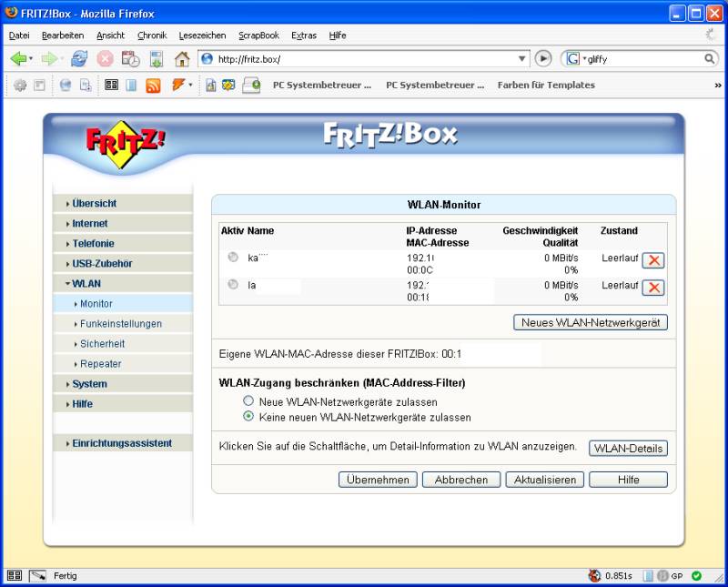Open back button history dropdown arrow
The width and height of the screenshot is (728, 587).
point(31,59)
